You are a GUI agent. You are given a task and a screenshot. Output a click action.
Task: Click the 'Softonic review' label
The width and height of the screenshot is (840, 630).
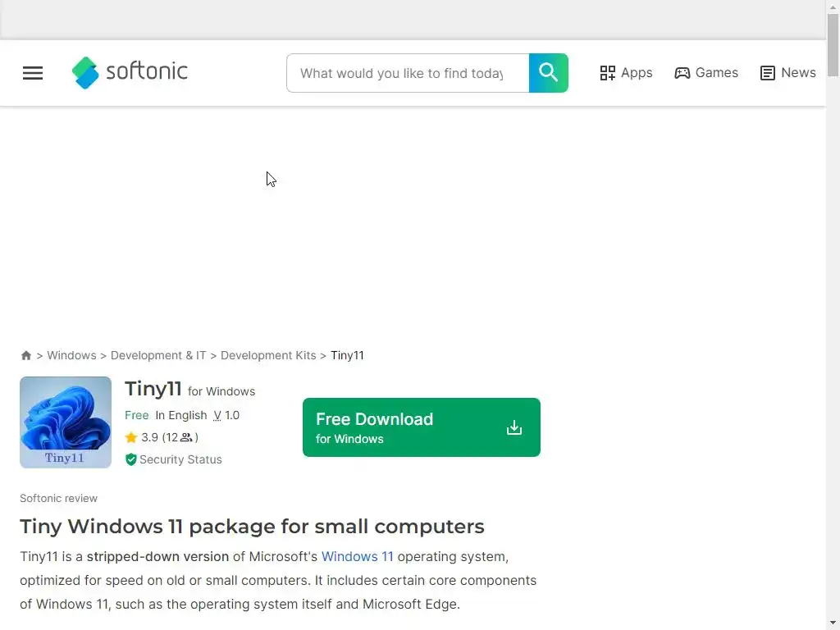click(58, 498)
